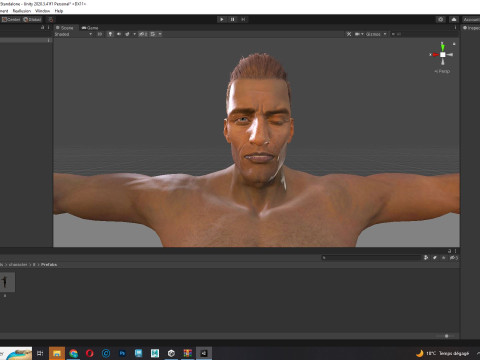Toggle the scene gizmo rotation lock icon
Viewport: 480px width, 360px height.
pyautogui.click(x=454, y=44)
